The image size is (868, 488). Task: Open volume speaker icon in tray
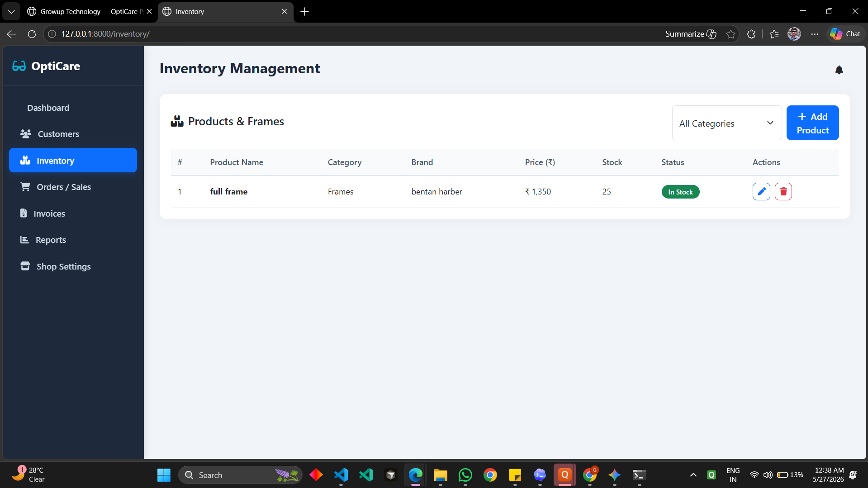pos(768,475)
